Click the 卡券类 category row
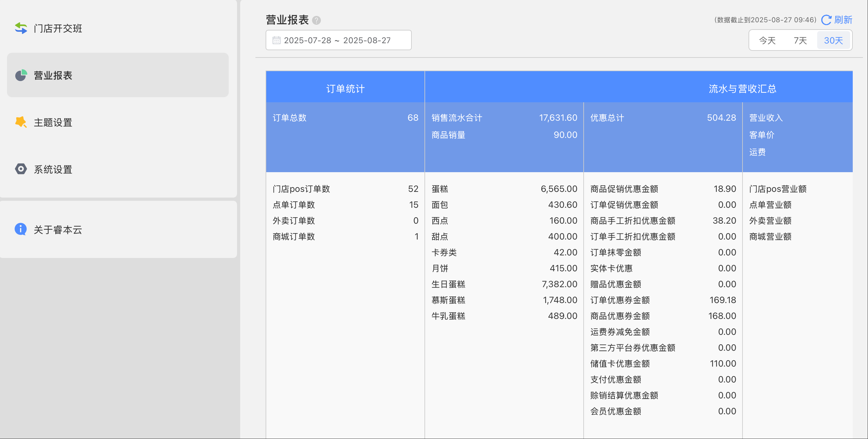Viewport: 868px width, 439px height. 504,252
